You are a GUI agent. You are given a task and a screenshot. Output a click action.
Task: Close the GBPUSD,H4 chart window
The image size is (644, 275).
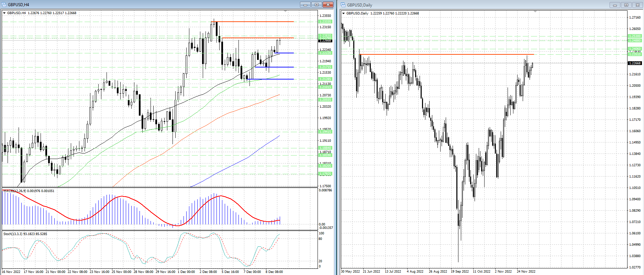[x=328, y=4]
